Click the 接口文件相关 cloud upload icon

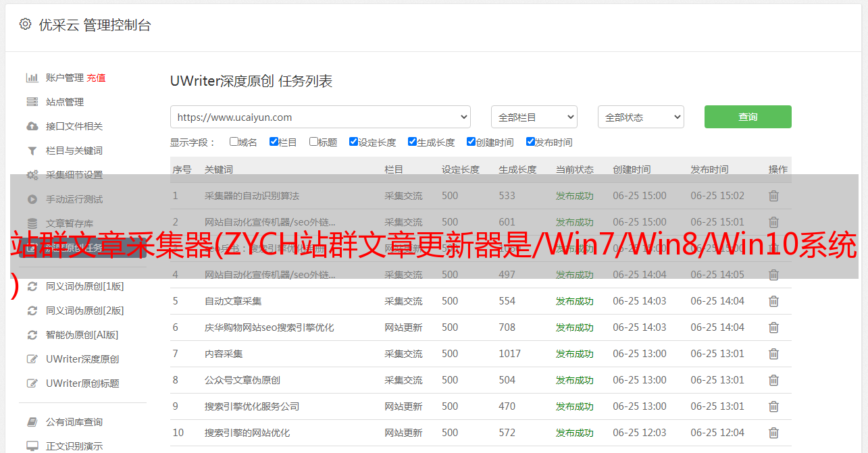point(32,126)
